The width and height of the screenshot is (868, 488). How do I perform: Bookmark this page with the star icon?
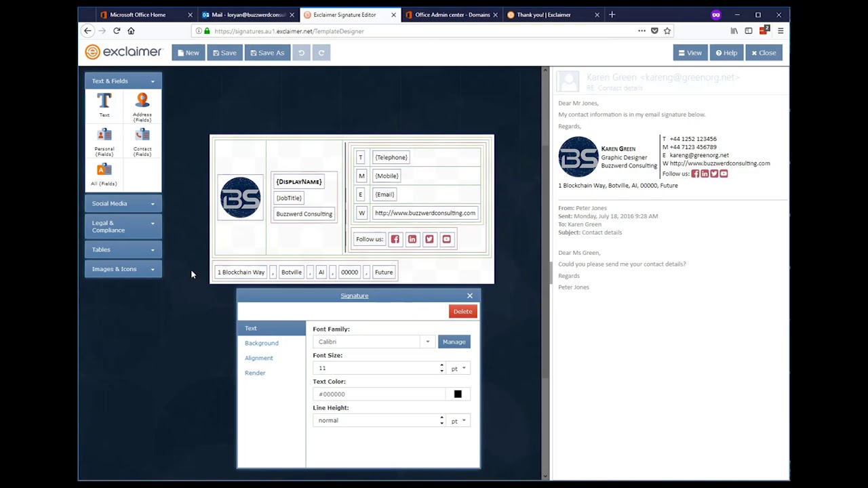click(667, 30)
